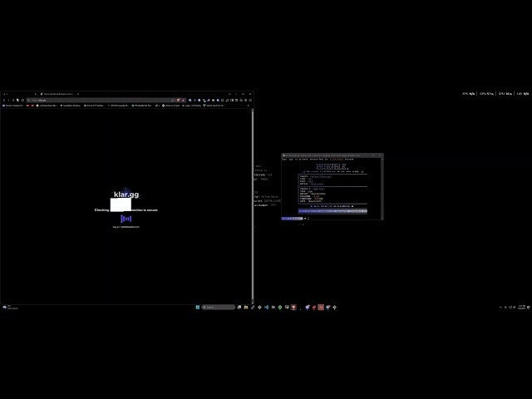Open Visual Studio Code from the taskbar

pos(266,307)
